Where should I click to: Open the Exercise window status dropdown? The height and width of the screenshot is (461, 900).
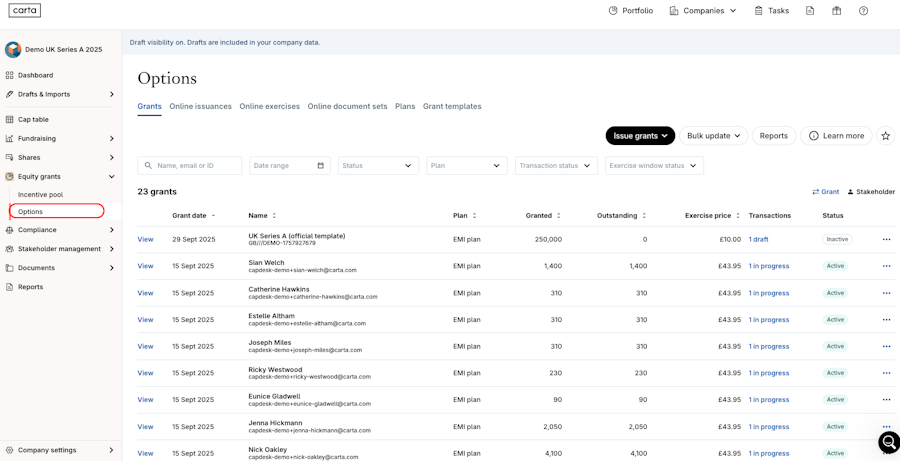point(653,166)
